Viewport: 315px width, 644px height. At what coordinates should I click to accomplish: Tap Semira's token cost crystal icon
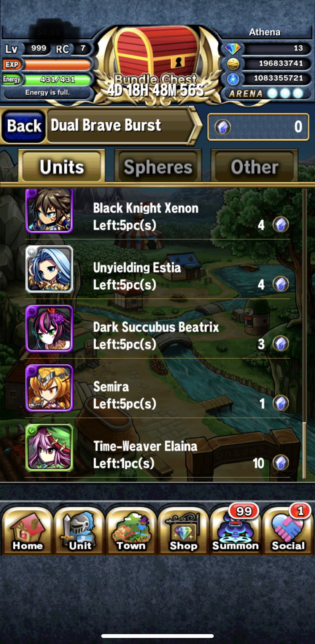[x=281, y=403]
